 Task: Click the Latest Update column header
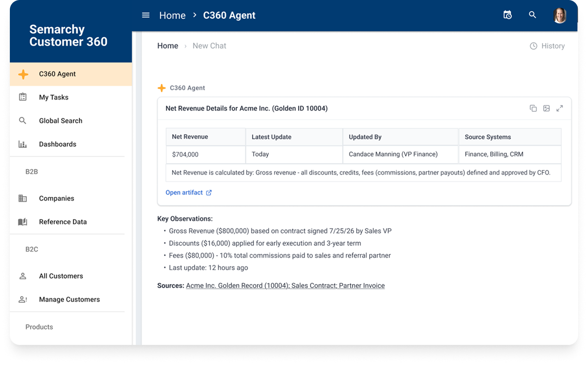click(x=294, y=137)
